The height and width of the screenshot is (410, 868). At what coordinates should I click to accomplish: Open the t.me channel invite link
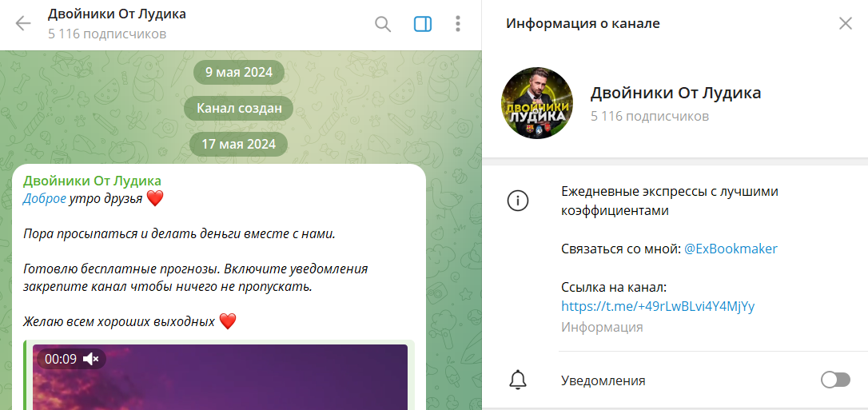659,306
